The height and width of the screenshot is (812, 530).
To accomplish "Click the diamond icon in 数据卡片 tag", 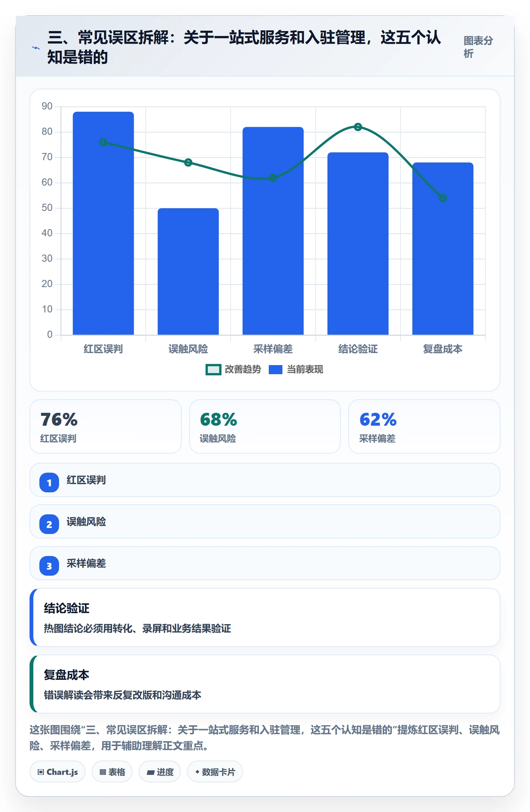I will [197, 772].
